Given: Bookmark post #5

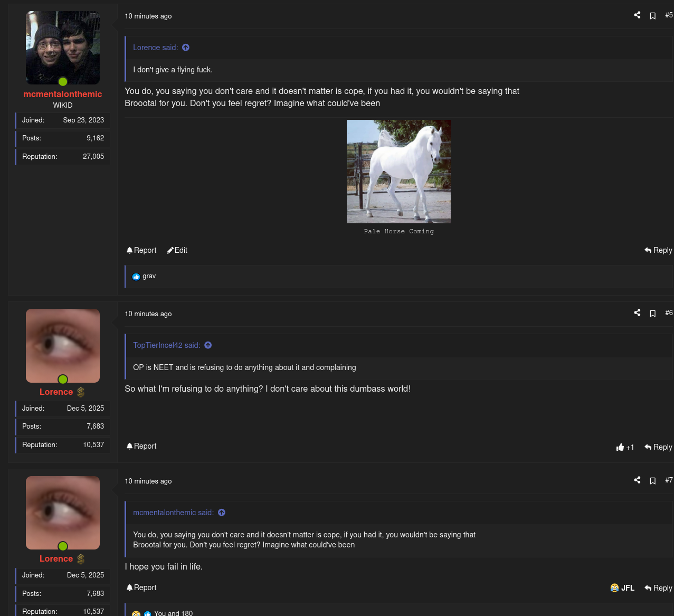Looking at the screenshot, I should tap(653, 16).
